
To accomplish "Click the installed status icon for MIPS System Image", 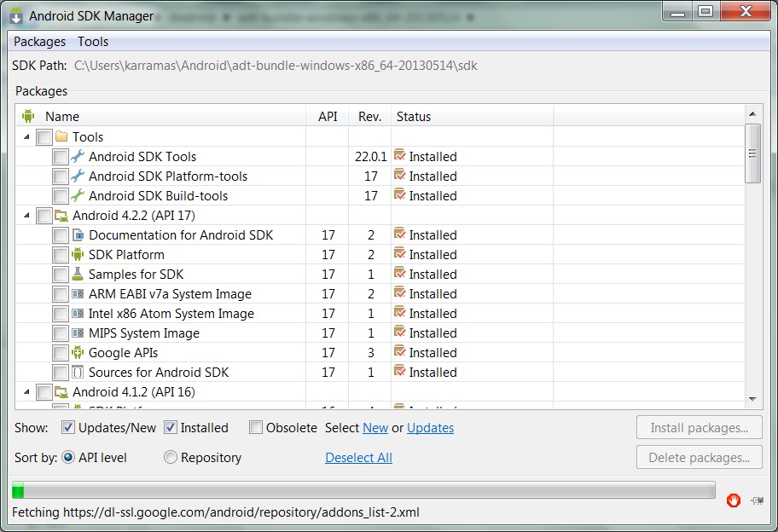I will (400, 332).
